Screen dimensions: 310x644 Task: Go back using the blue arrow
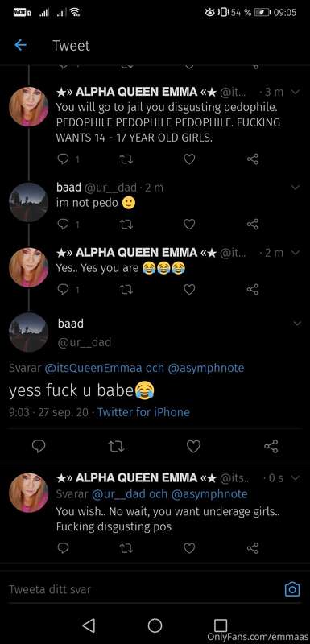(20, 45)
